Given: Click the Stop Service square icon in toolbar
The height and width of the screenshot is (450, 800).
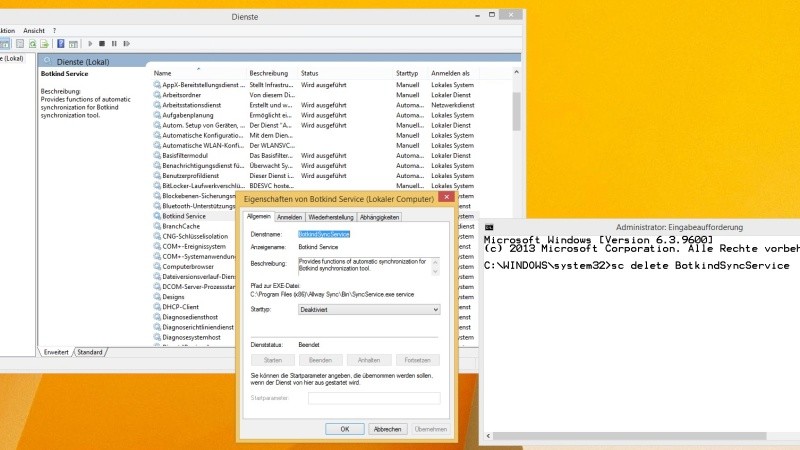Looking at the screenshot, I should pos(102,44).
